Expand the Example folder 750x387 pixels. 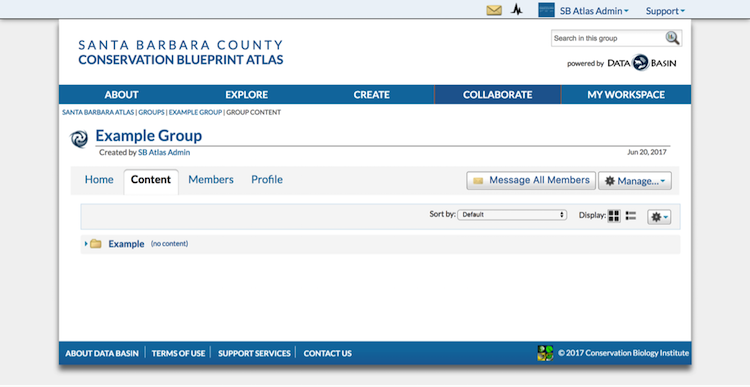click(86, 244)
